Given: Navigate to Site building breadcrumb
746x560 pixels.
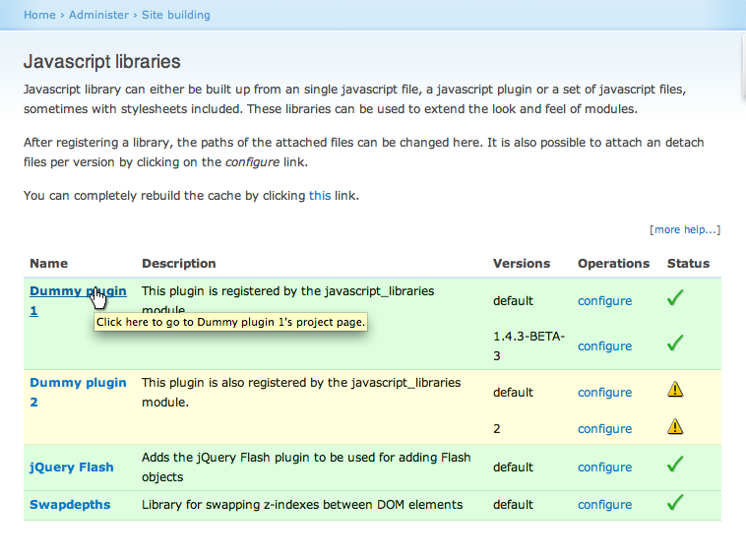Looking at the screenshot, I should click(x=176, y=15).
